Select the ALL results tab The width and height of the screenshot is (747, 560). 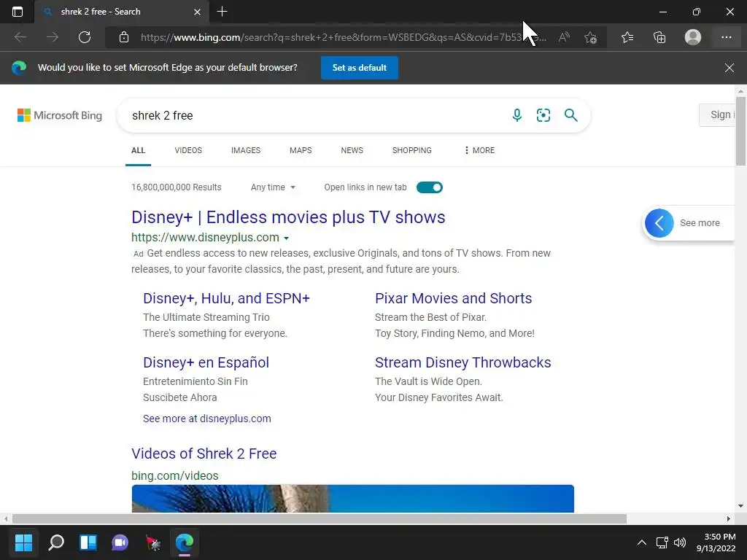point(138,150)
